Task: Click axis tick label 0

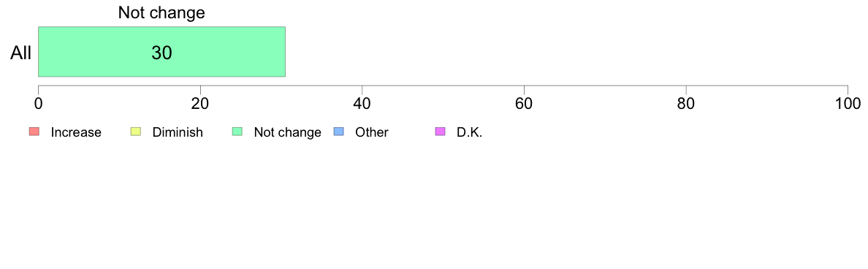Action: (38, 104)
